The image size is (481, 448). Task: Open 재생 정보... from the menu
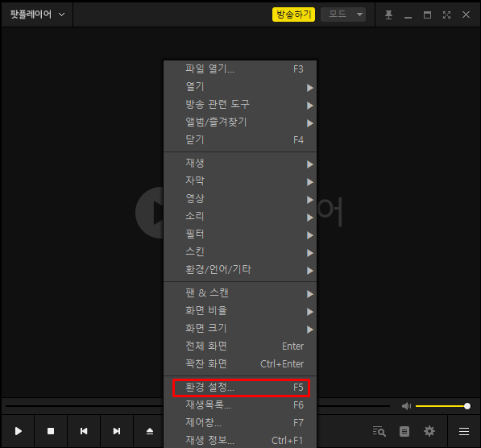tap(240, 440)
